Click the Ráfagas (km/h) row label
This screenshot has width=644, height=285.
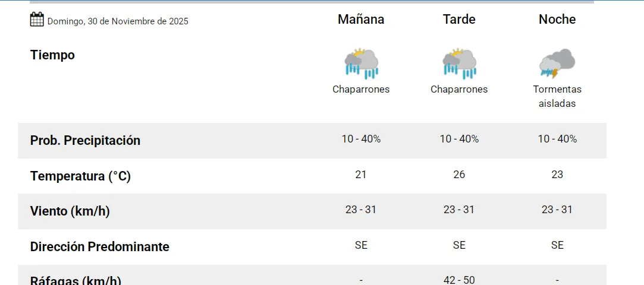point(76,280)
